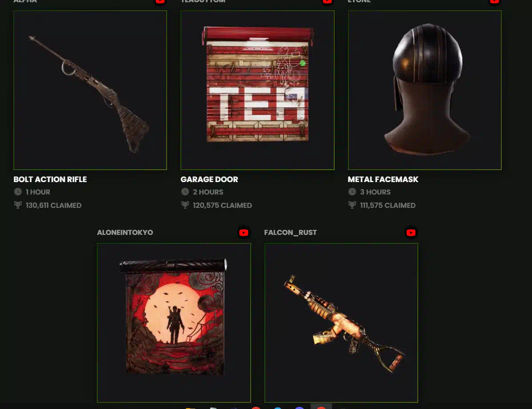Click the YouTube icon above the Garage Door
Image resolution: width=532 pixels, height=409 pixels.
point(327,1)
